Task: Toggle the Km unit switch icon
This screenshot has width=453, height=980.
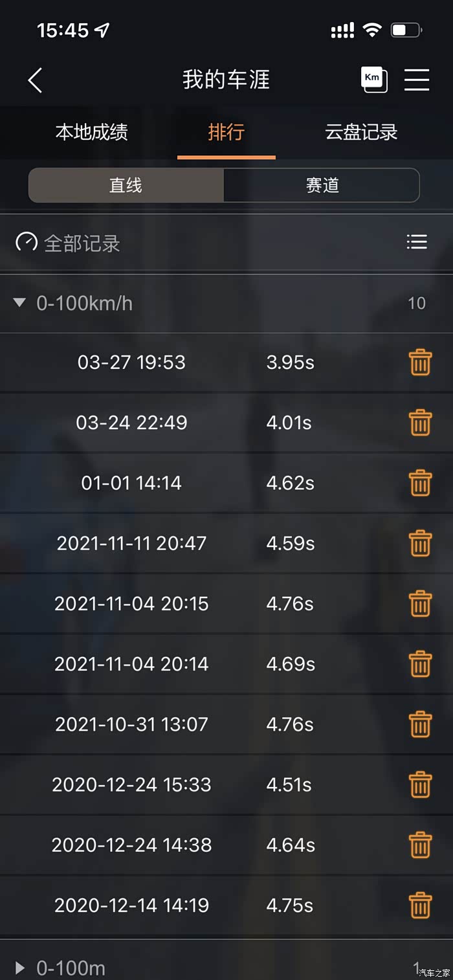Action: tap(373, 80)
